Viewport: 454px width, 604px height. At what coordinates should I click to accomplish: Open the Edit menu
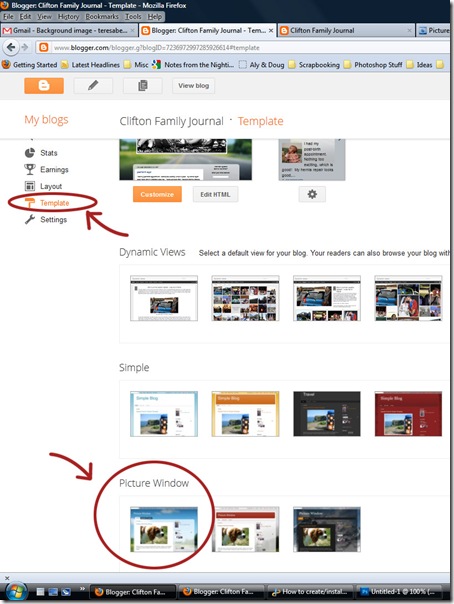[x=25, y=17]
